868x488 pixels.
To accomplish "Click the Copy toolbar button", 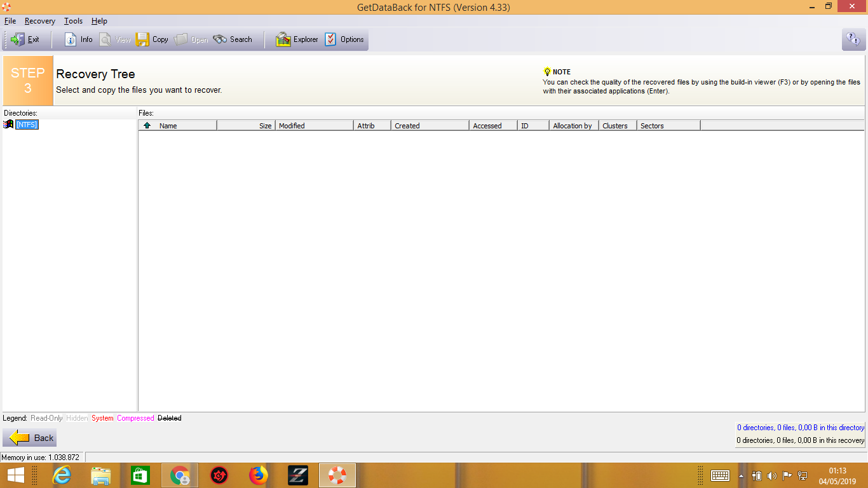I will tap(152, 39).
